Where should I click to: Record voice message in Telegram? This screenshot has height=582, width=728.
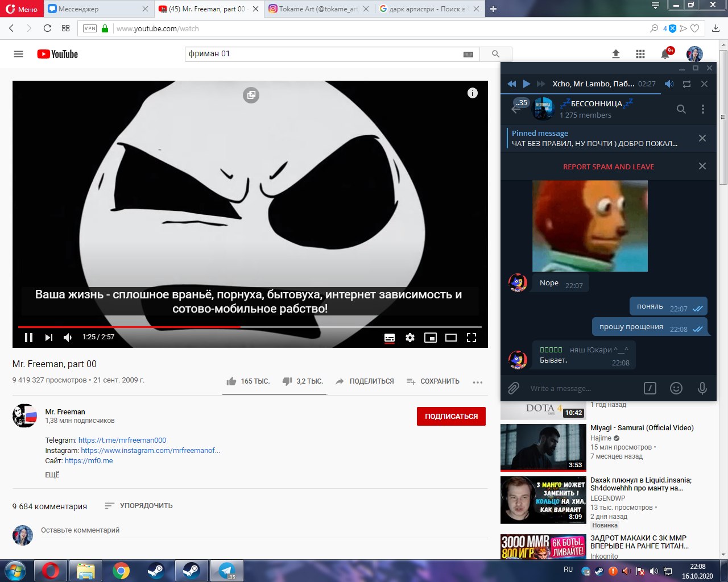tap(702, 388)
